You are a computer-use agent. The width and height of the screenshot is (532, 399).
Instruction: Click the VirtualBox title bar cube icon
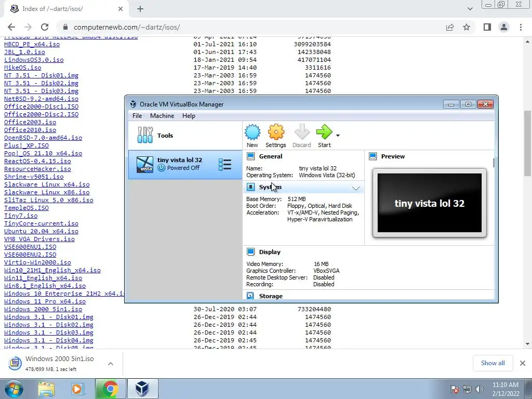pos(133,104)
